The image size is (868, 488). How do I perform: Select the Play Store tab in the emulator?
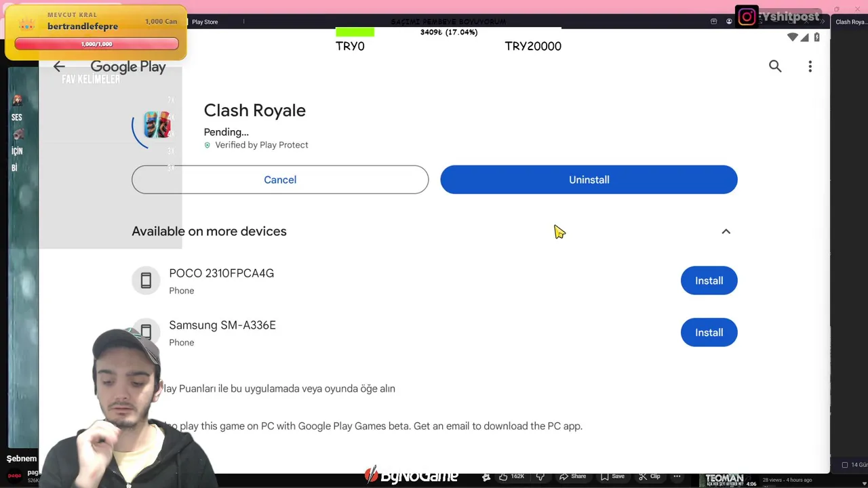204,22
